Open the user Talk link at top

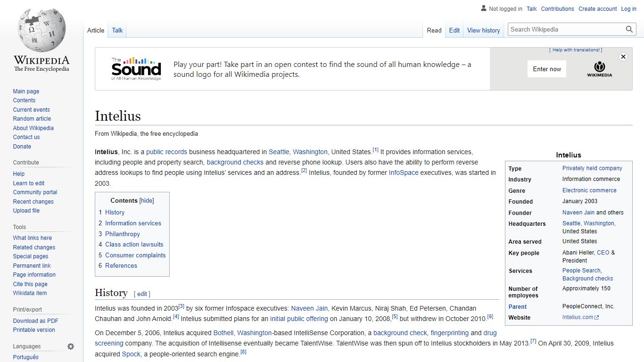coord(532,8)
